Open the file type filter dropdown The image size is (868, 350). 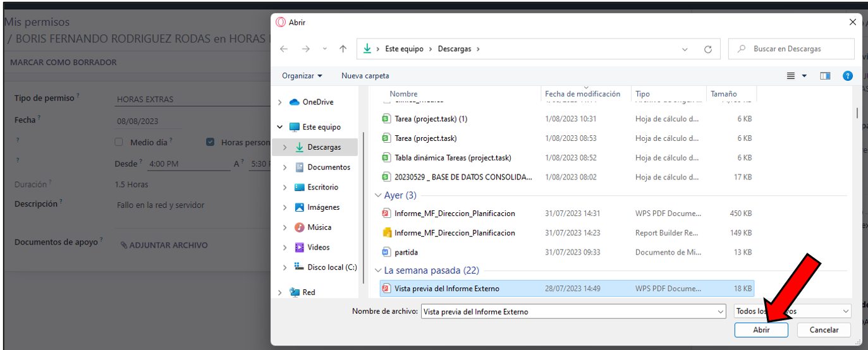tap(792, 311)
